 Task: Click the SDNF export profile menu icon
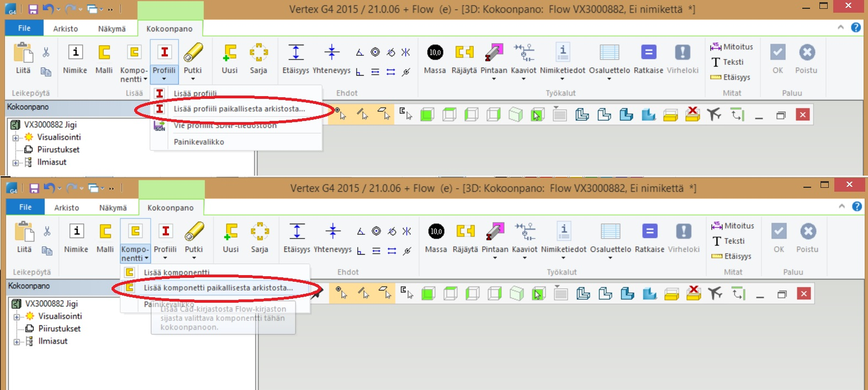tap(160, 127)
